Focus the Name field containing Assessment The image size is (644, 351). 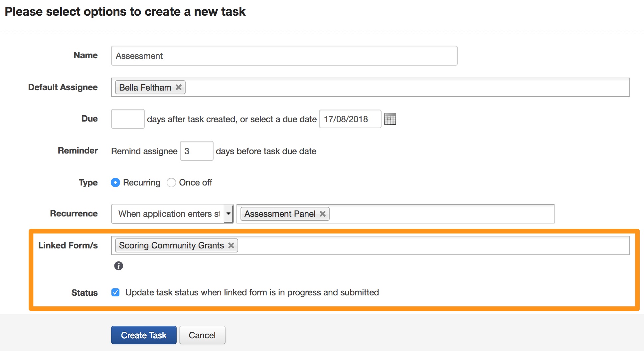coord(284,56)
